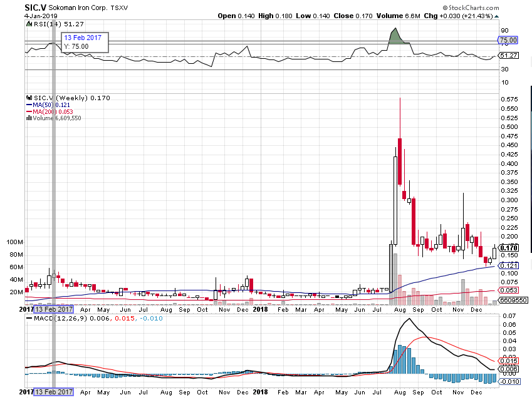This screenshot has width=532, height=400.
Task: Click the 75.00 crosshair marker on RSI axis
Action: (x=508, y=40)
